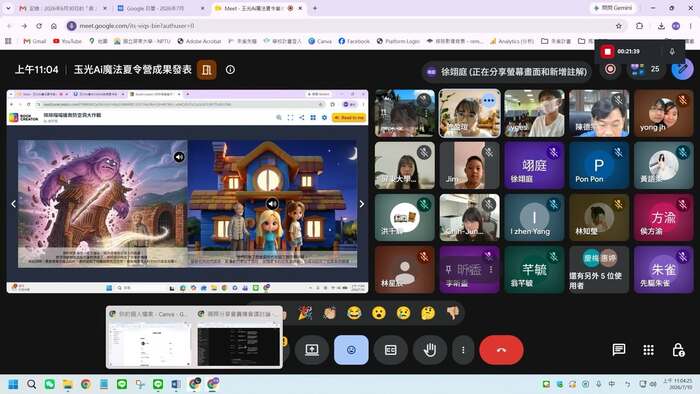The width and height of the screenshot is (700, 394).
Task: Open more options three-dot menu
Action: click(463, 350)
